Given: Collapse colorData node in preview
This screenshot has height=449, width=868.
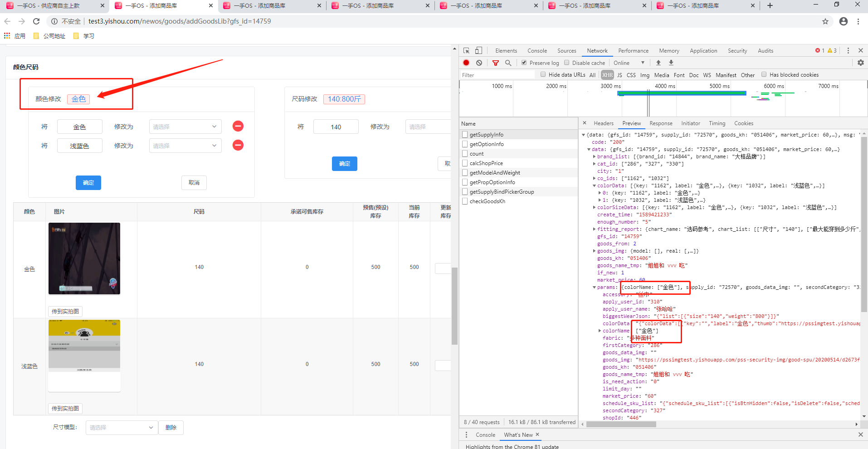Looking at the screenshot, I should pyautogui.click(x=594, y=185).
